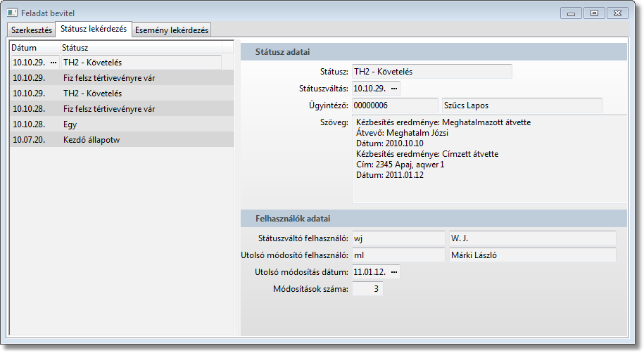Click the Felhasználók adatai section header
This screenshot has height=353, width=644.
(434, 219)
